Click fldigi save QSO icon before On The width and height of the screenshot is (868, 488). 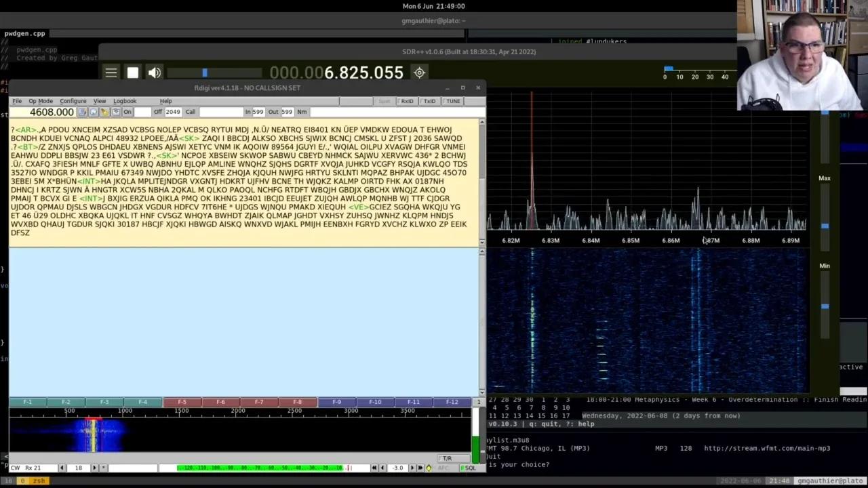pyautogui.click(x=116, y=112)
